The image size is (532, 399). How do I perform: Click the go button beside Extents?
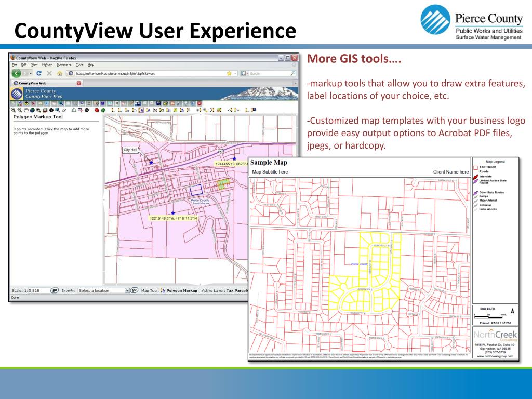click(135, 290)
